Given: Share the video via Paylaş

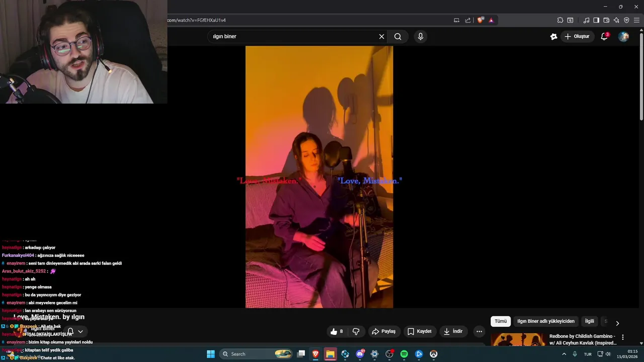Looking at the screenshot, I should point(383,331).
